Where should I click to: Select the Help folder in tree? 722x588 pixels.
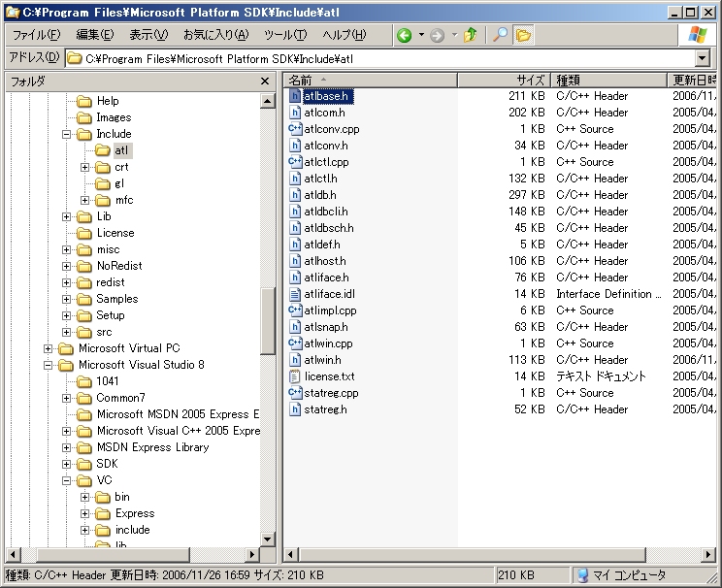108,101
